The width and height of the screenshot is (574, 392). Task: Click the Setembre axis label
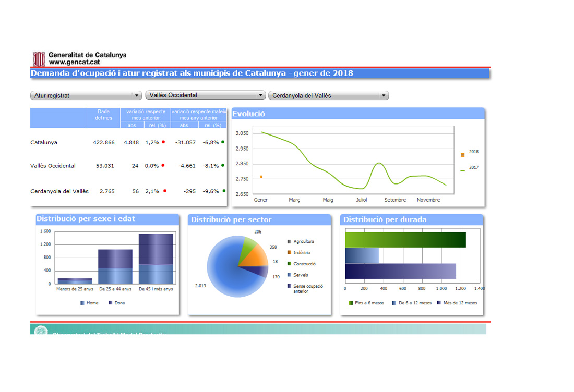(395, 200)
